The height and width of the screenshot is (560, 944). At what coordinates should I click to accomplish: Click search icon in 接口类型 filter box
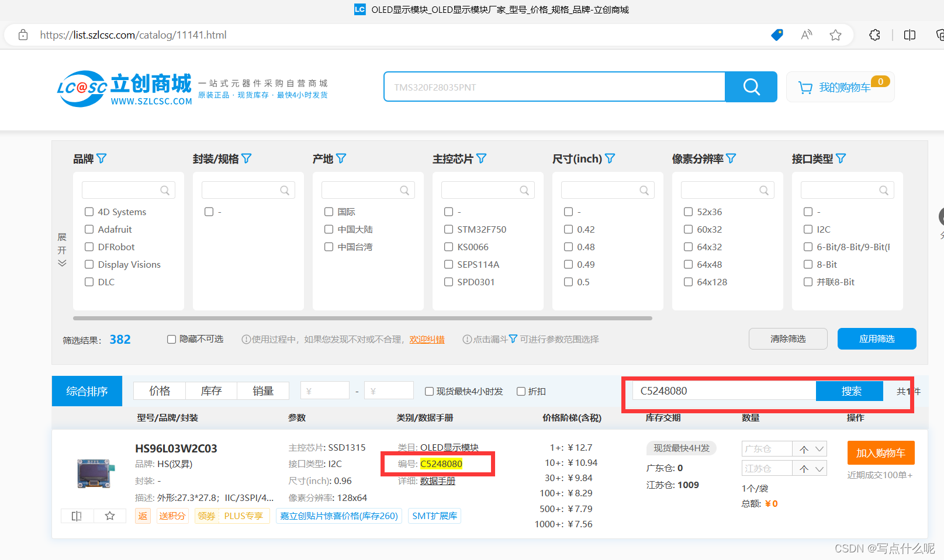tap(884, 191)
